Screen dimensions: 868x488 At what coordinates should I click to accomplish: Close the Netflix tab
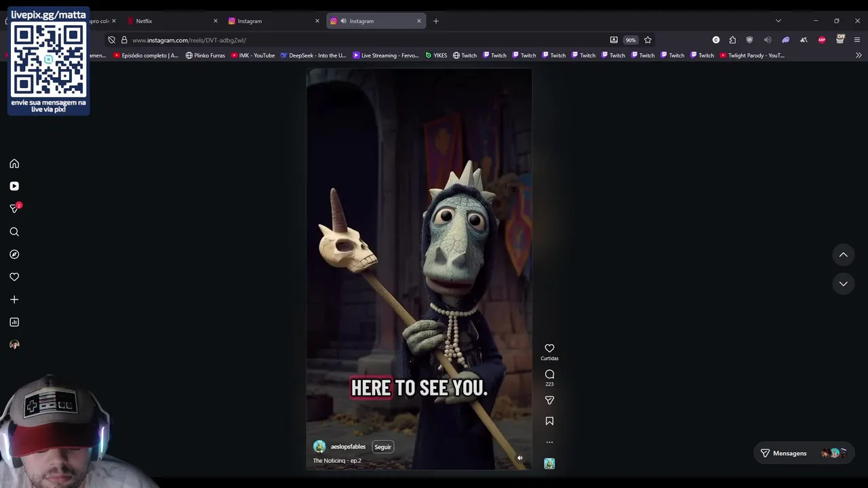click(216, 21)
